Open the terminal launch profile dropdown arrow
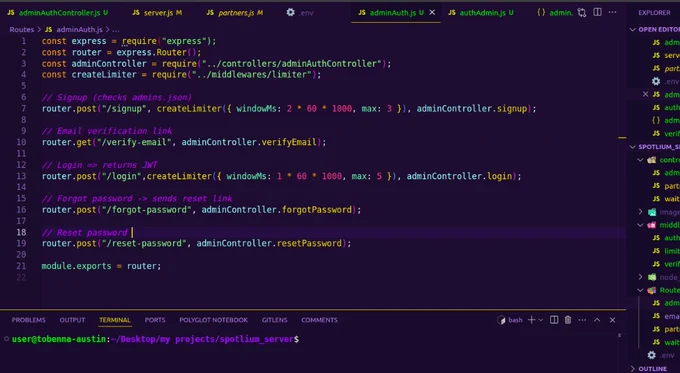 (540, 320)
